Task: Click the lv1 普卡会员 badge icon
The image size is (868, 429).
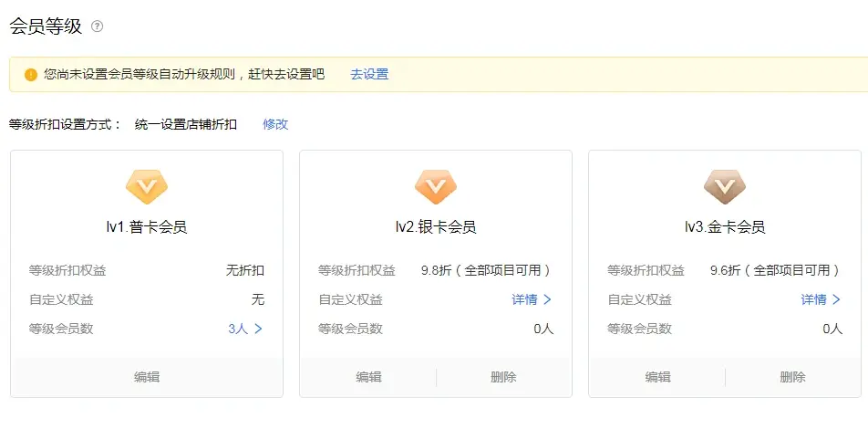Action: click(147, 187)
